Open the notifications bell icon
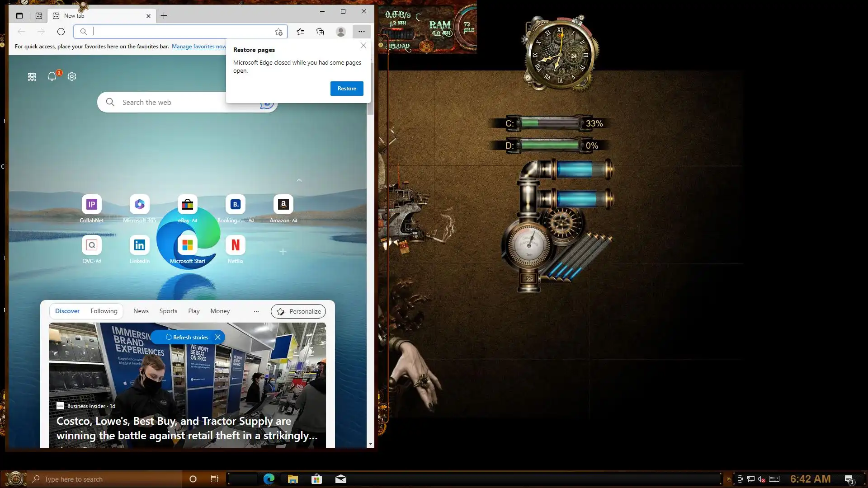868x488 pixels. (x=52, y=77)
